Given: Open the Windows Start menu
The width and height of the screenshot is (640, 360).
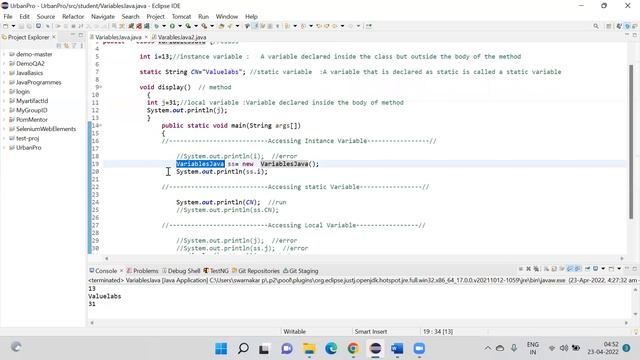Looking at the screenshot, I should [221, 349].
